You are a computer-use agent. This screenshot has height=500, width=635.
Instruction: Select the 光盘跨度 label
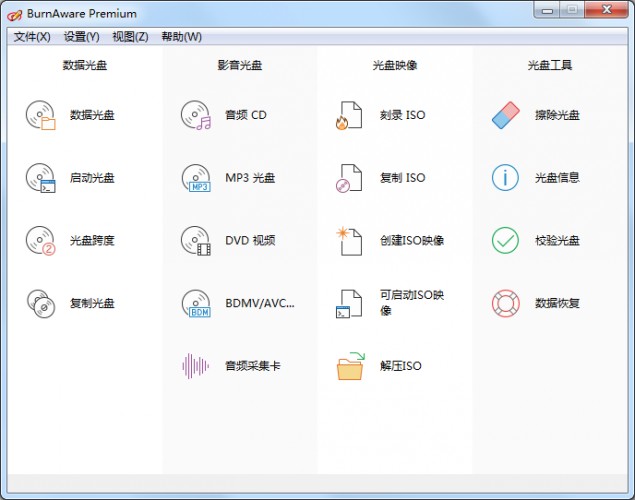pyautogui.click(x=92, y=241)
